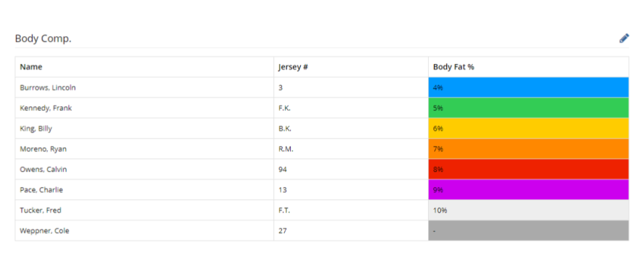Select the purple 9% body fat cell
This screenshot has width=644, height=273.
(x=528, y=190)
